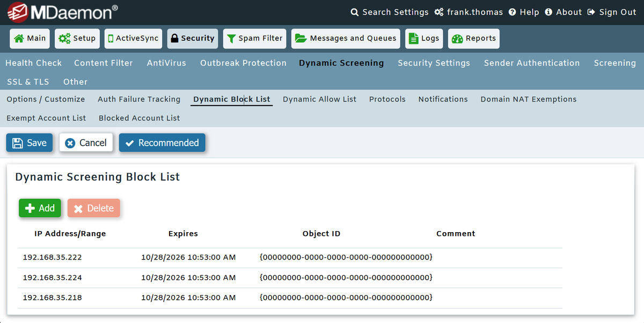Click the house icon on Main
Image resolution: width=644 pixels, height=323 pixels.
point(19,39)
